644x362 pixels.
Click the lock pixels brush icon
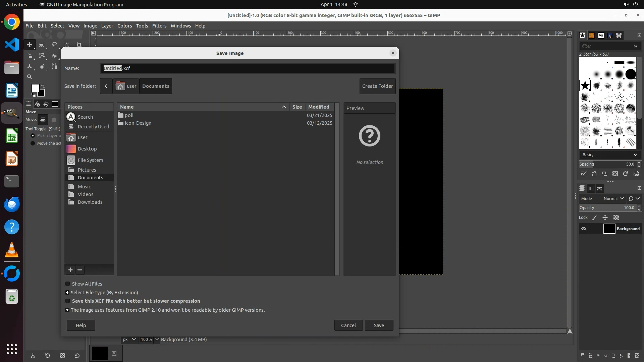[594, 218]
